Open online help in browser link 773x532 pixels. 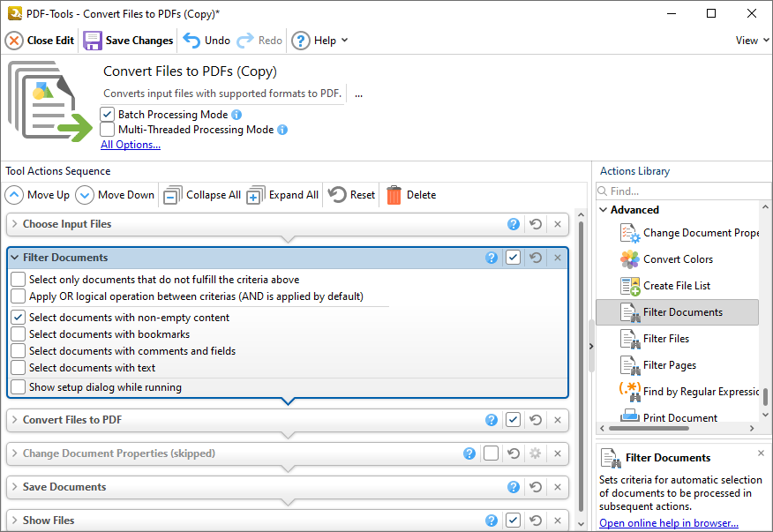click(x=669, y=523)
